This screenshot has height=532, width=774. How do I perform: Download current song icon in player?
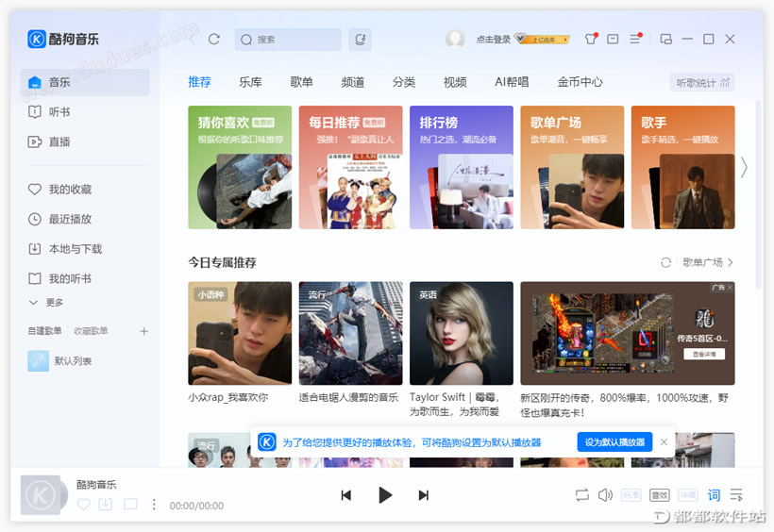pos(106,505)
